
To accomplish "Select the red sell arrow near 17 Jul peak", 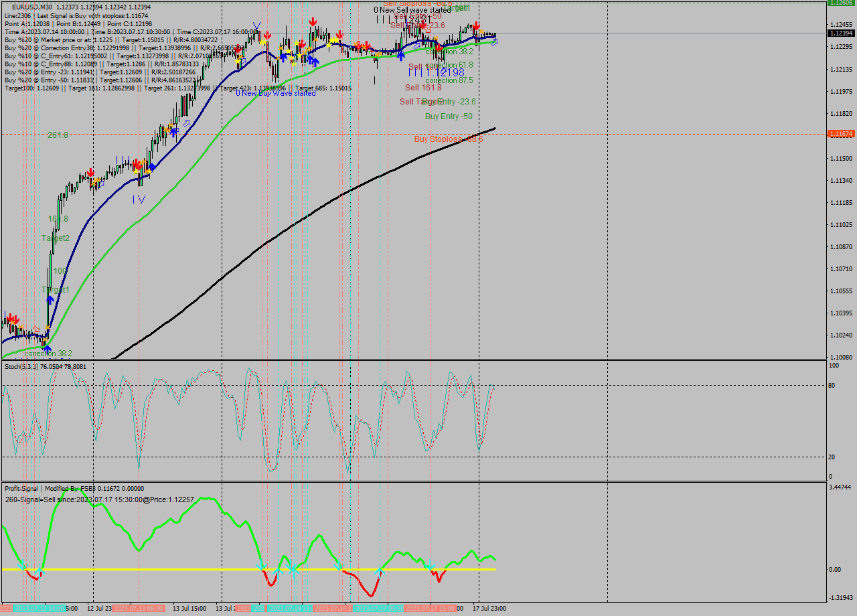I will pos(476,26).
